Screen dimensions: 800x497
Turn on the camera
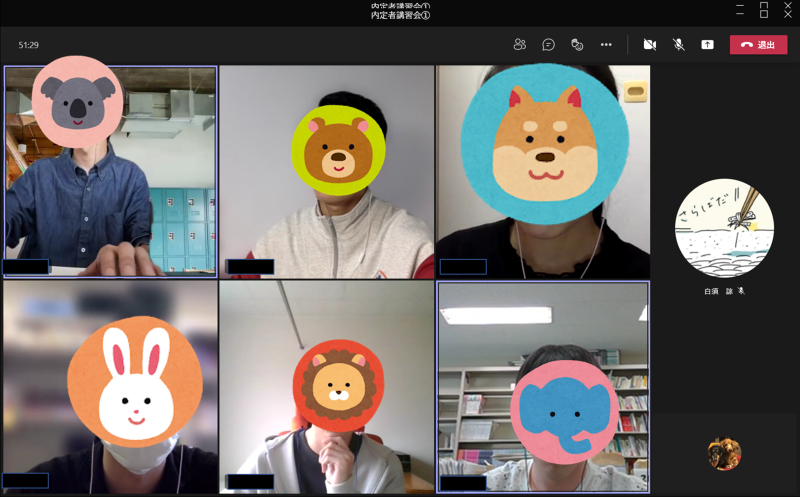click(649, 45)
